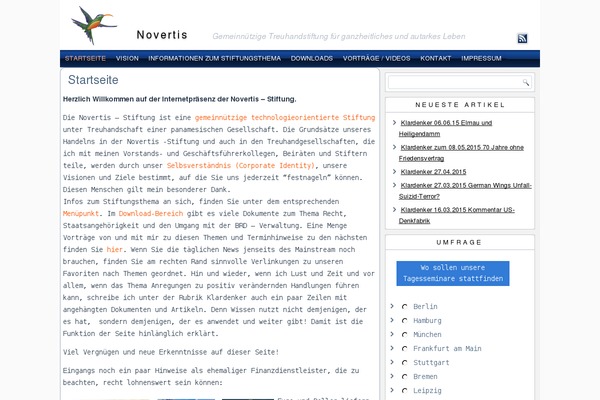
Task: Click arrow bullet beside the Stuttgart option
Action: (392, 362)
